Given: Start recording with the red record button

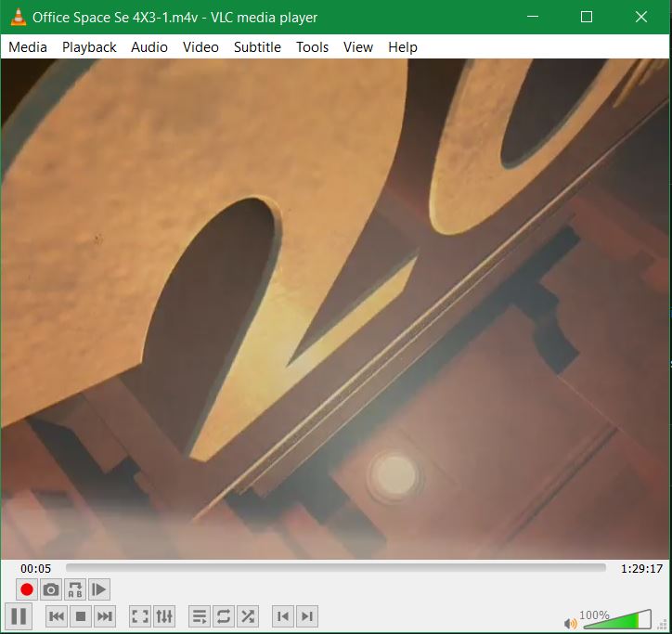Looking at the screenshot, I should tap(27, 589).
